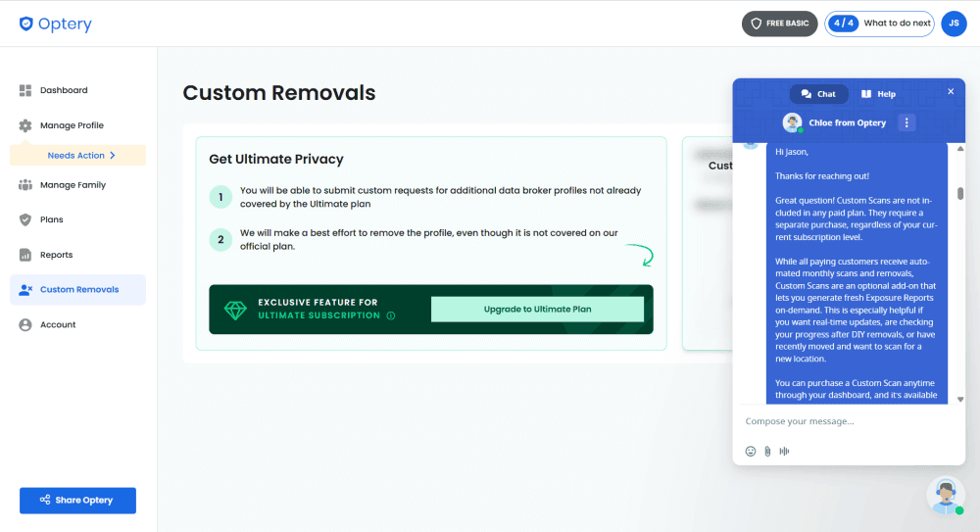
Task: Open the JS user avatar menu
Action: pos(954,24)
